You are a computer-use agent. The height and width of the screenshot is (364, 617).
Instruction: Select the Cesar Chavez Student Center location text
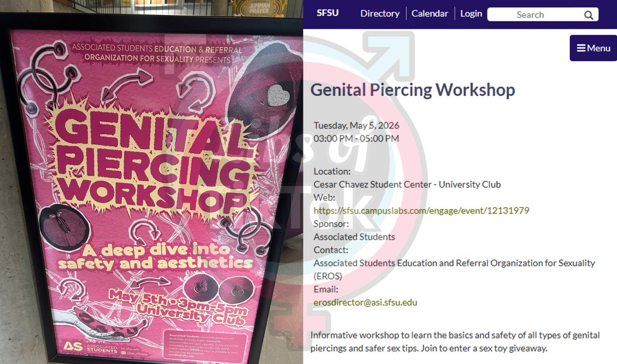coord(407,184)
